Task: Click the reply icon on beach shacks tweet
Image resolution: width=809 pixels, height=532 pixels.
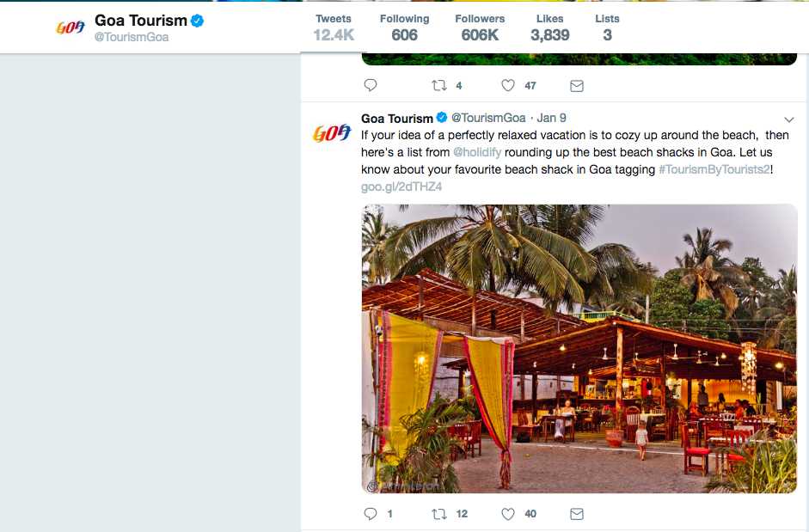Action: tap(371, 513)
